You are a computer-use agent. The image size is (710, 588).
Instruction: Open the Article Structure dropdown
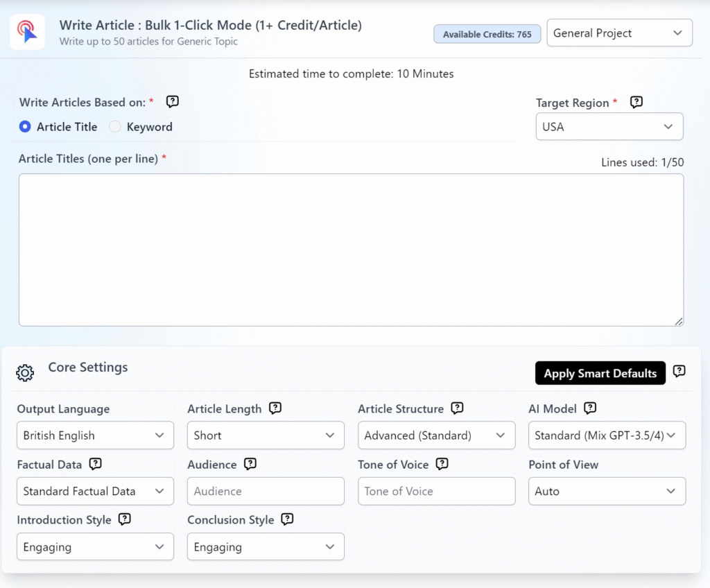(x=437, y=435)
